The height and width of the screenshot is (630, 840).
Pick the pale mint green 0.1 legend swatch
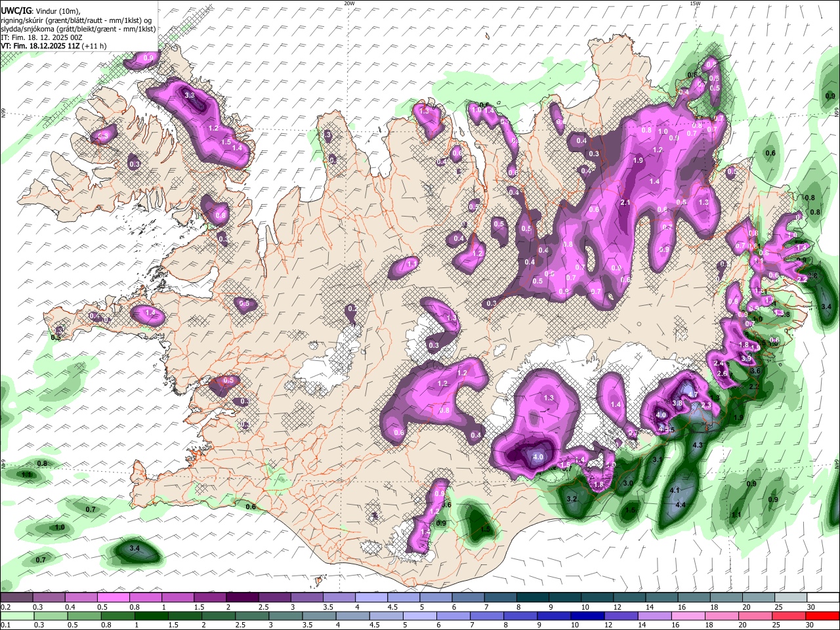(x=16, y=616)
